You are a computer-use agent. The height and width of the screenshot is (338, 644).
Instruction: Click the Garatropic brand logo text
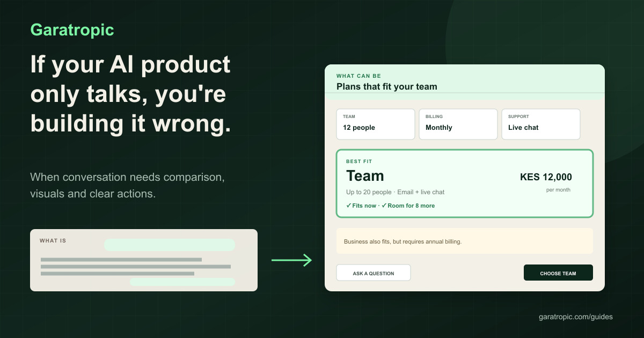(x=72, y=30)
